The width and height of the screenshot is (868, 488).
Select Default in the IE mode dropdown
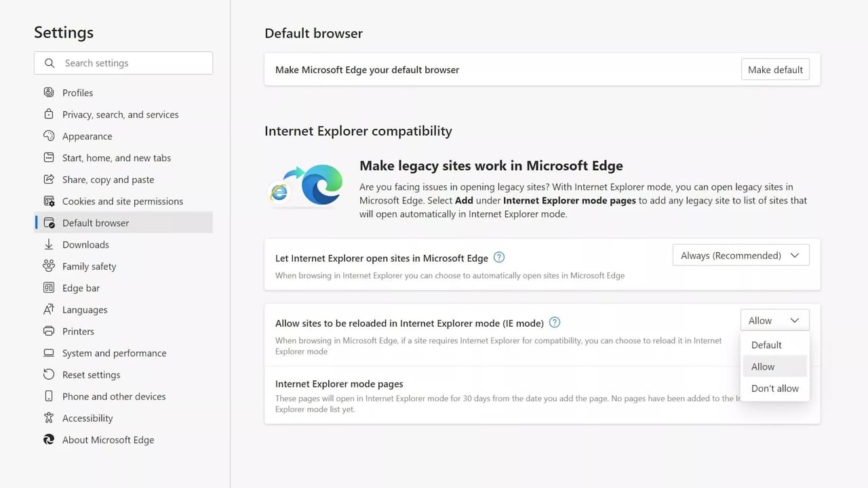(x=766, y=344)
